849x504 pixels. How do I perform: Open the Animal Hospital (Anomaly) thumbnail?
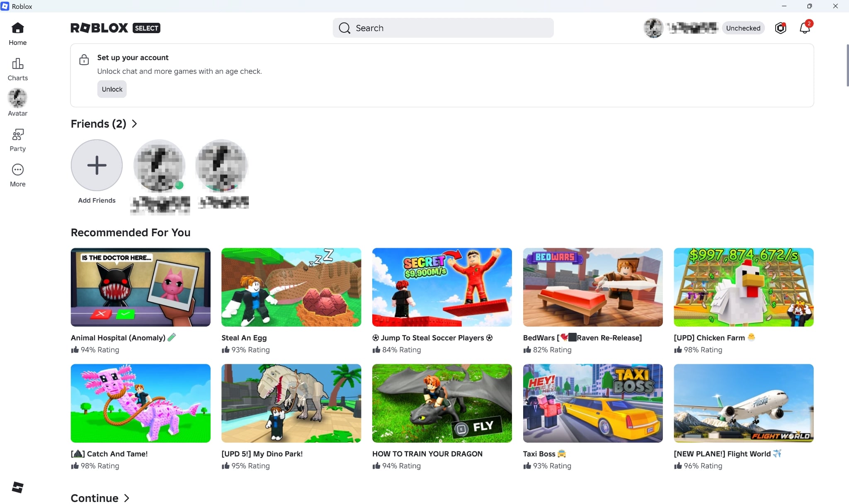pyautogui.click(x=141, y=287)
